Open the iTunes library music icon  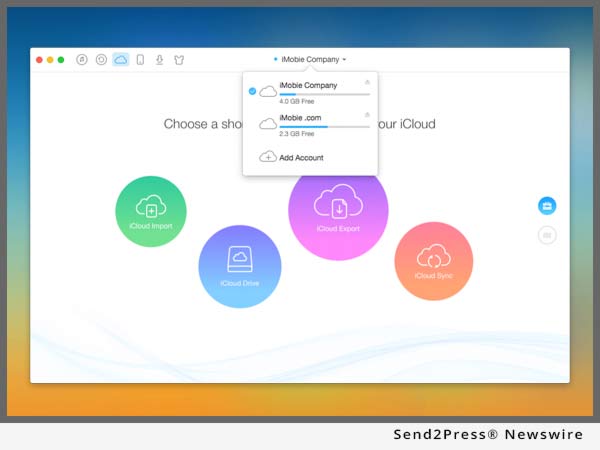[x=82, y=59]
